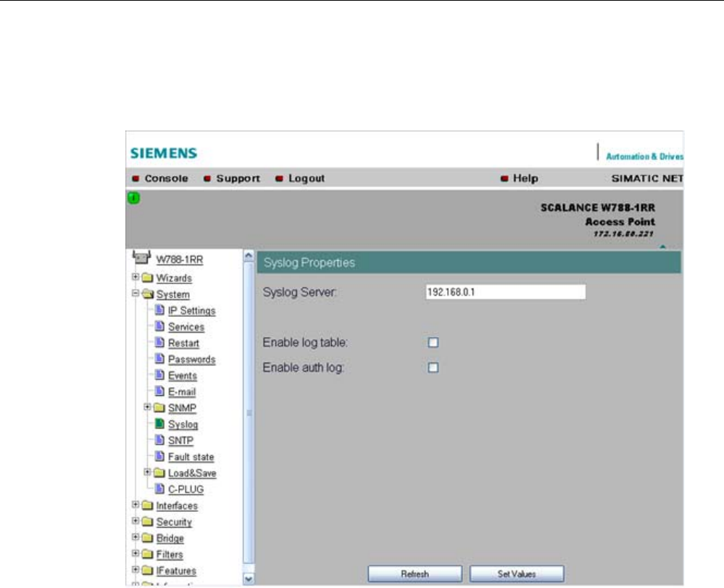Open the SNTP link

click(x=180, y=441)
